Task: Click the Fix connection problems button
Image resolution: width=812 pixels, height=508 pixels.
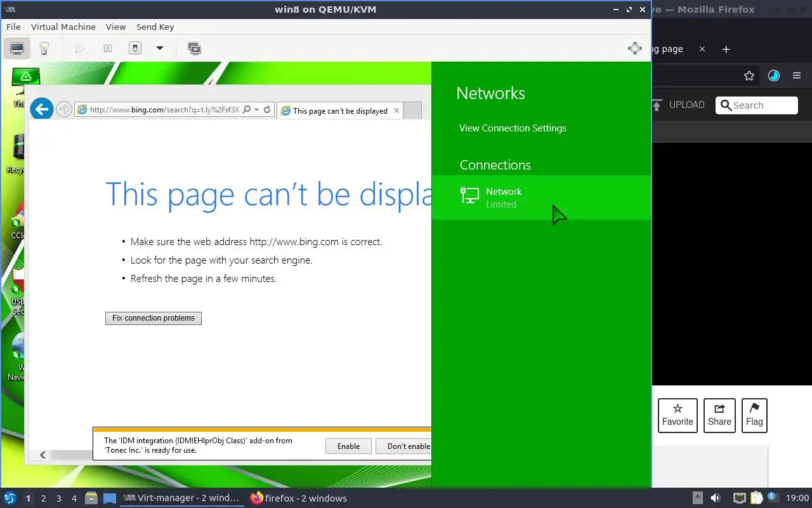Action: 154,318
